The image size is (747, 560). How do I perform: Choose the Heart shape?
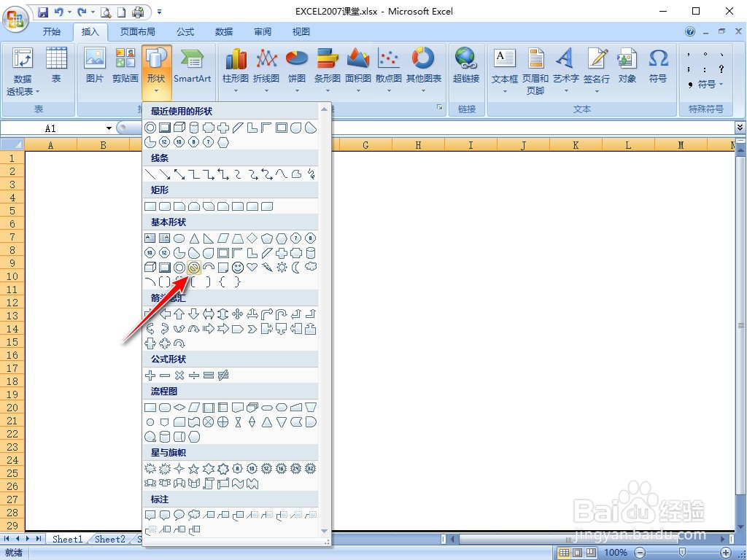tap(252, 267)
